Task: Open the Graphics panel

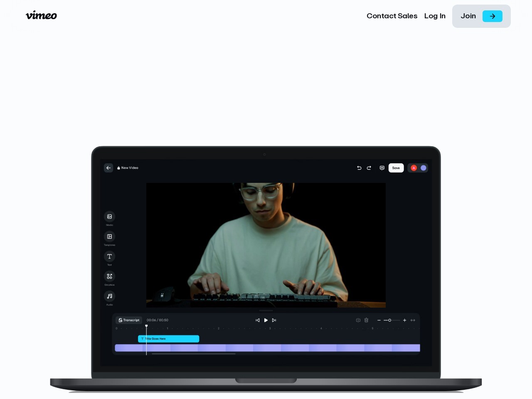Action: [109, 276]
